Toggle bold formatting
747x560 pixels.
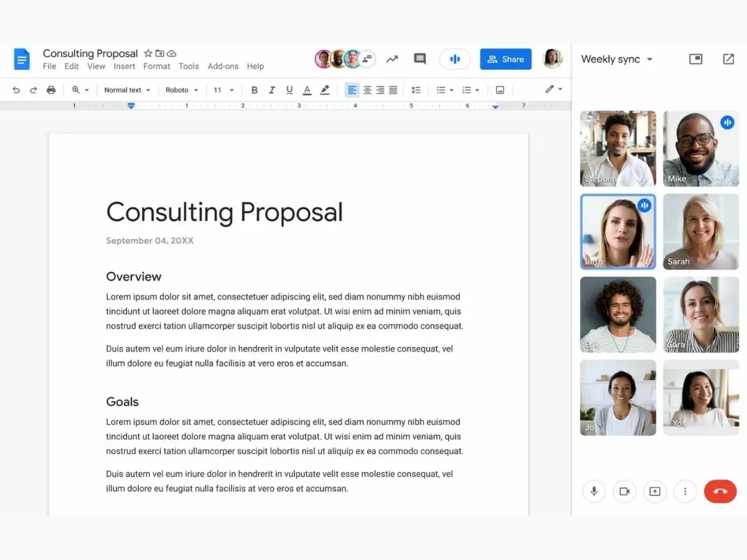255,90
